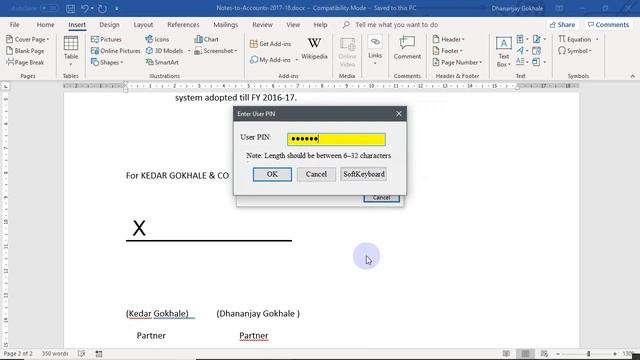
Task: Open the Help tab
Action: (320, 24)
